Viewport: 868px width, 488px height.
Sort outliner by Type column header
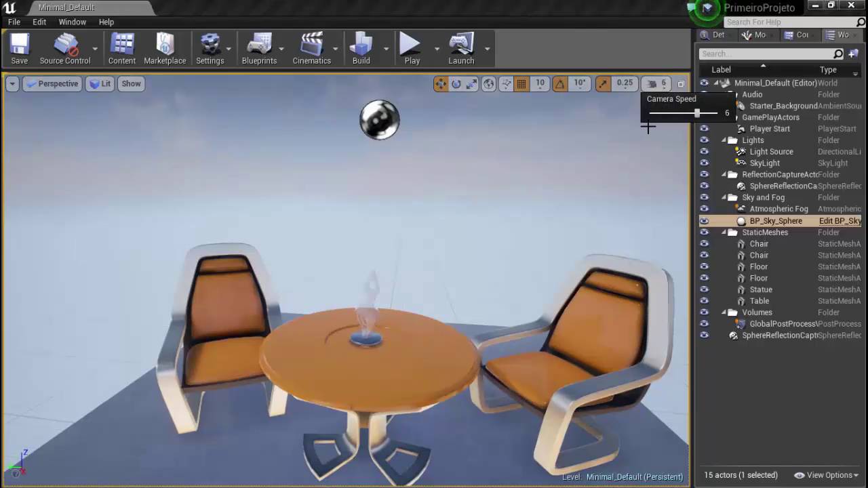click(x=828, y=70)
